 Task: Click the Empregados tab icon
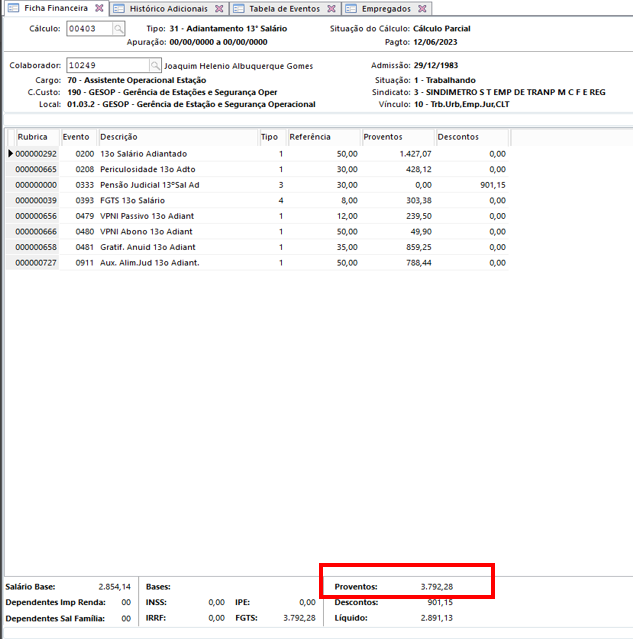click(351, 9)
